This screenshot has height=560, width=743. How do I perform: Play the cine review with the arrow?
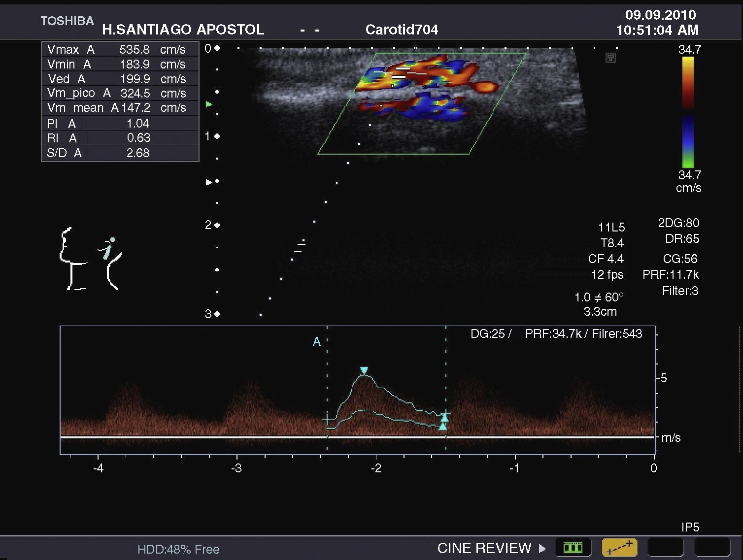[542, 548]
